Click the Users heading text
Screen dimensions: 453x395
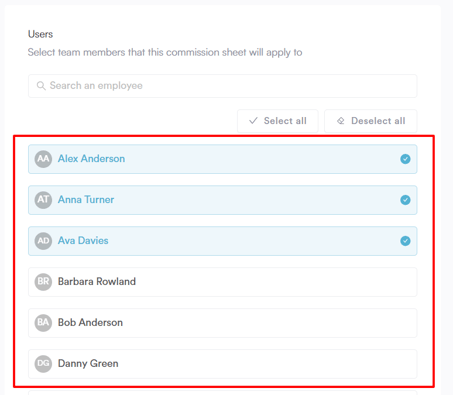point(40,34)
